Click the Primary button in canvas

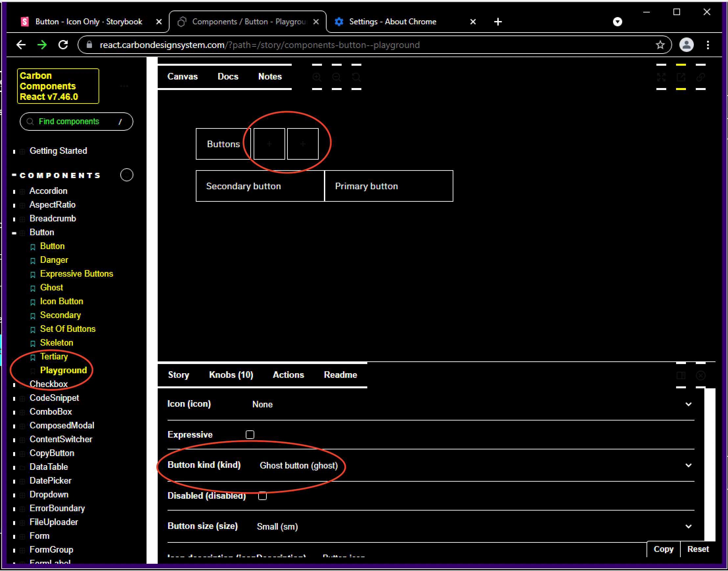389,186
